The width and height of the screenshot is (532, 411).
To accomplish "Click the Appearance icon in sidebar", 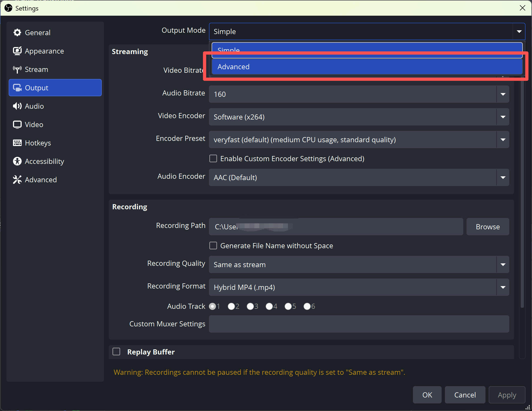I will click(x=17, y=51).
